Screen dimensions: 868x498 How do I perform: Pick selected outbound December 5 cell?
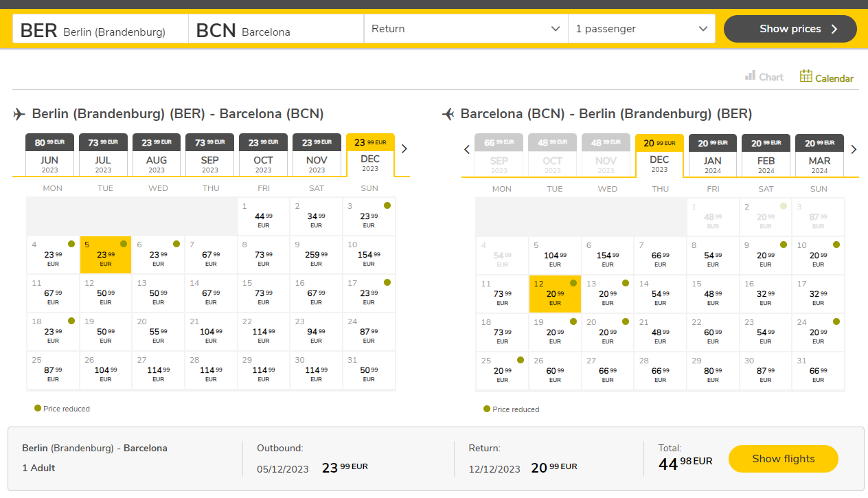[x=105, y=255]
